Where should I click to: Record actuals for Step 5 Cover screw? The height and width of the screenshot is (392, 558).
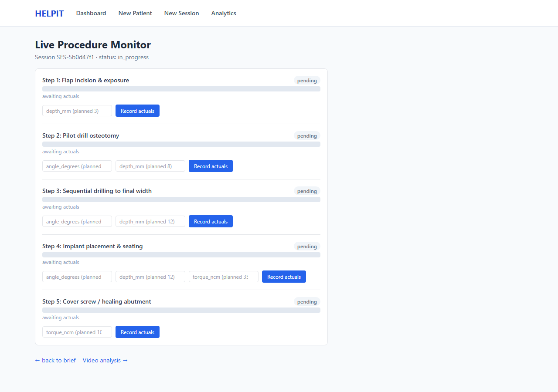pyautogui.click(x=137, y=332)
